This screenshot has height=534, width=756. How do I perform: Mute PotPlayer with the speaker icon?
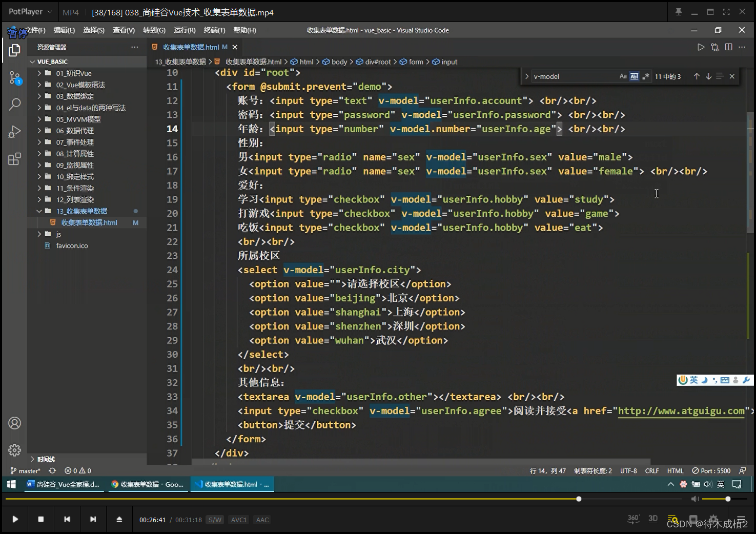click(x=694, y=499)
